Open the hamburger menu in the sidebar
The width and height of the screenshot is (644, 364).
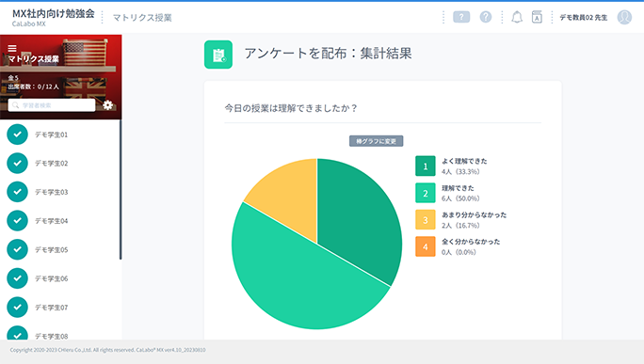coord(12,48)
